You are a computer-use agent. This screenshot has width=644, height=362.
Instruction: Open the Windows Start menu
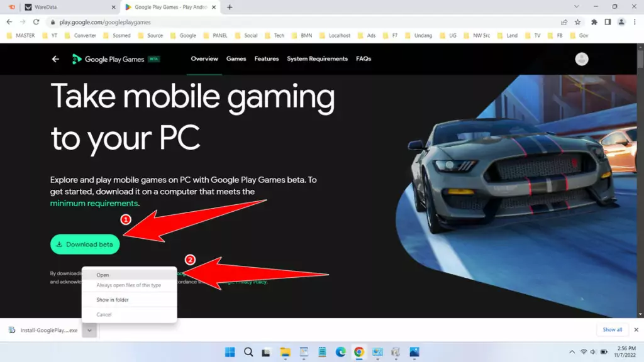pyautogui.click(x=230, y=352)
